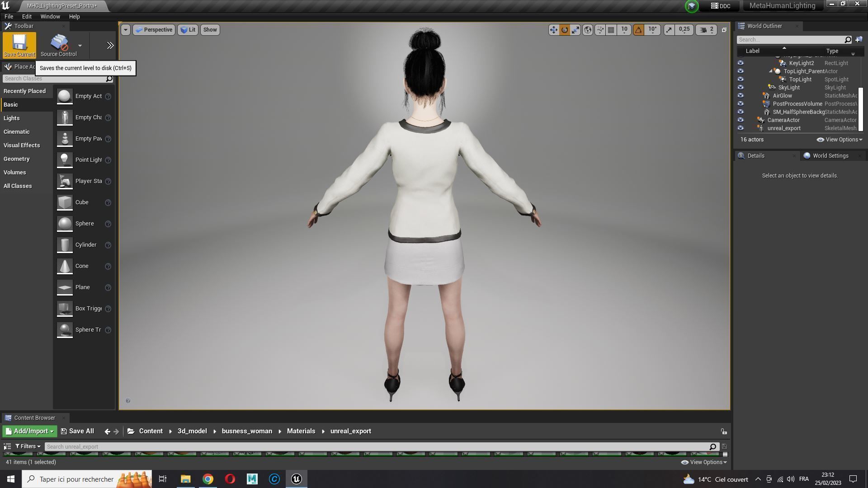This screenshot has width=868, height=488.
Task: Hide the SkyLight actor using its eye icon
Action: click(x=741, y=88)
